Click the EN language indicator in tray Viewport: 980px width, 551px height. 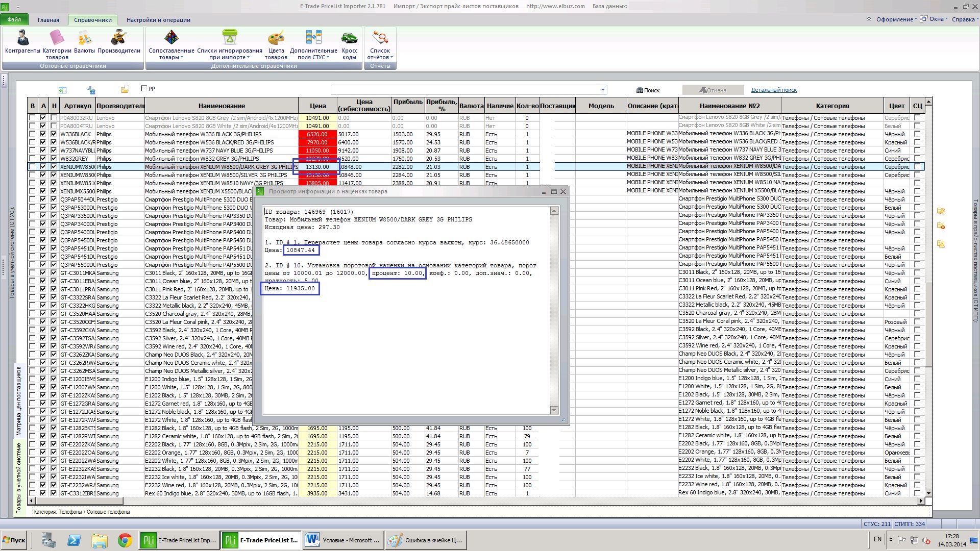pyautogui.click(x=877, y=539)
